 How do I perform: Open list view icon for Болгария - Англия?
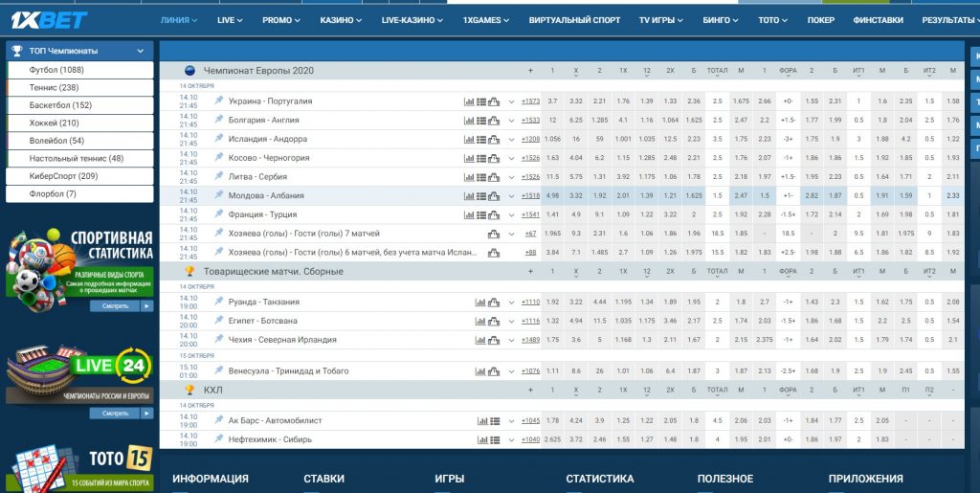[x=481, y=120]
